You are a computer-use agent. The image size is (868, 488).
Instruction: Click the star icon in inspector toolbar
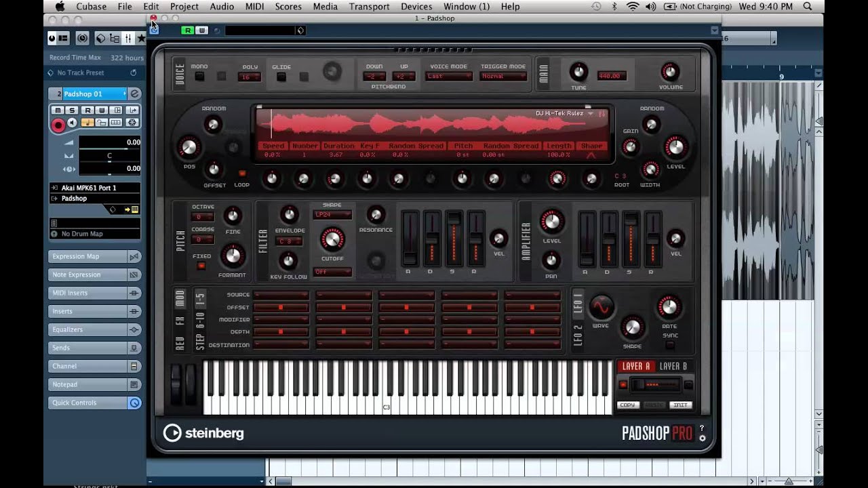(x=141, y=39)
